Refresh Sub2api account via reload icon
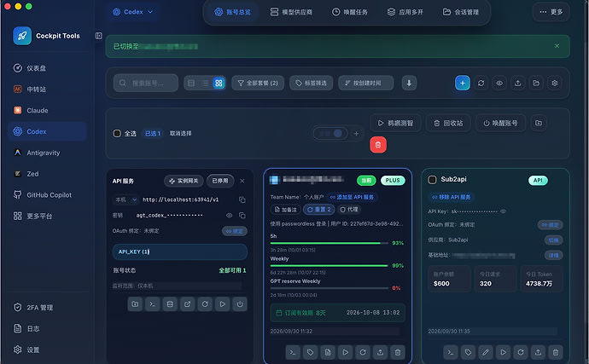 520,352
